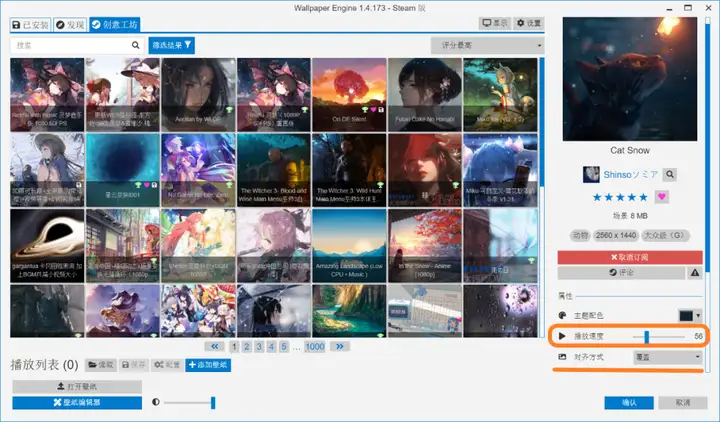Open the sort order dropdown at top
This screenshot has width=720, height=422.
487,45
